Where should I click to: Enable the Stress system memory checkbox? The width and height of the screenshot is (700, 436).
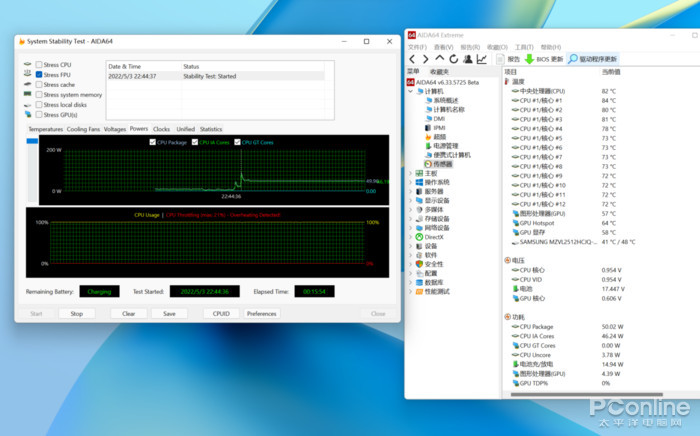tap(39, 95)
